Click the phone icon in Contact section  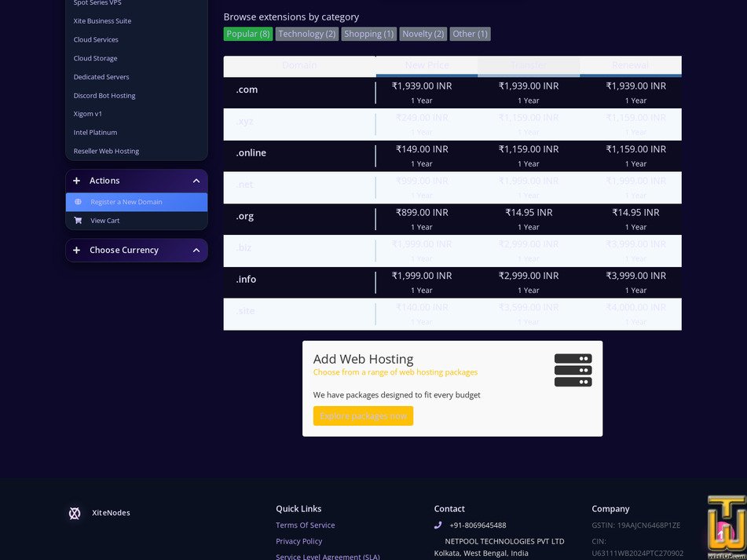(x=438, y=525)
